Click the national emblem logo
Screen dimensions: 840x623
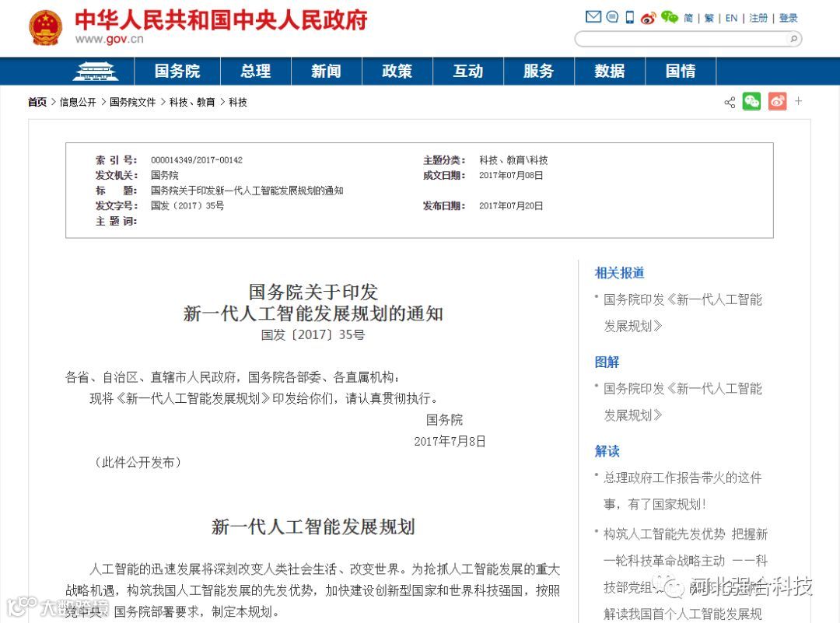(46, 28)
